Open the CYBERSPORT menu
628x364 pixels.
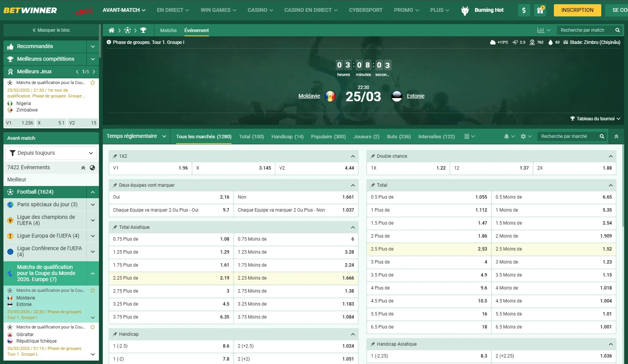pyautogui.click(x=366, y=10)
